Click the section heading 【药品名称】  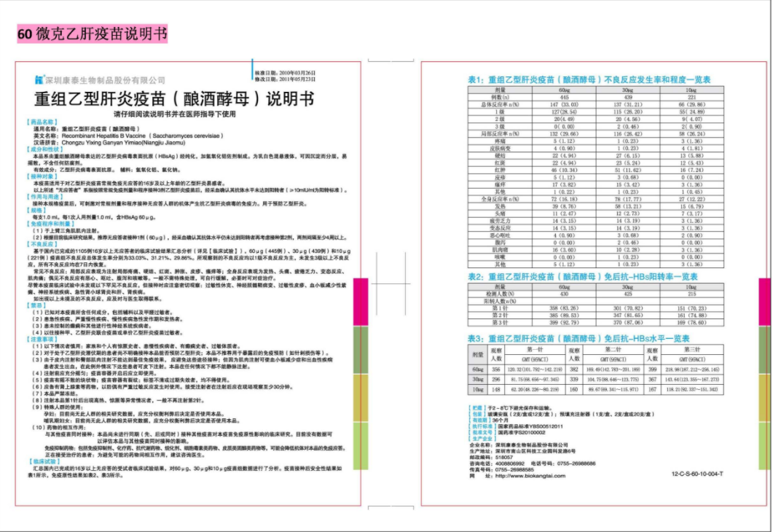click(x=42, y=122)
